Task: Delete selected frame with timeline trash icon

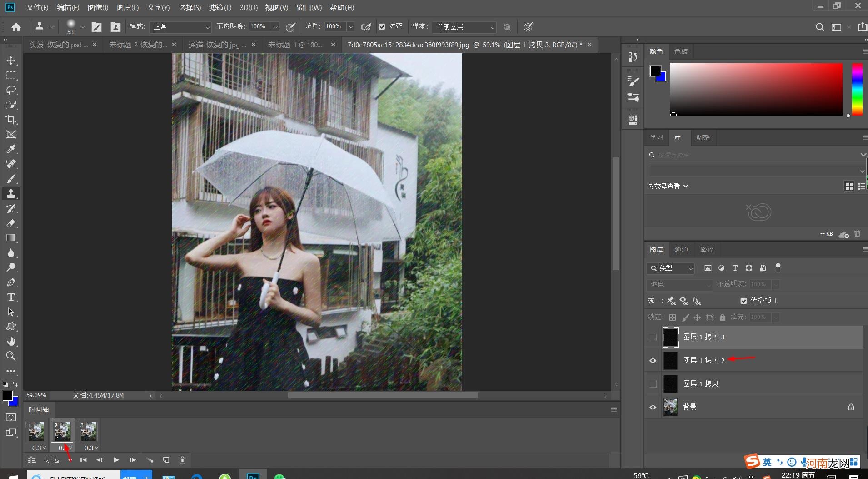Action: click(x=182, y=460)
